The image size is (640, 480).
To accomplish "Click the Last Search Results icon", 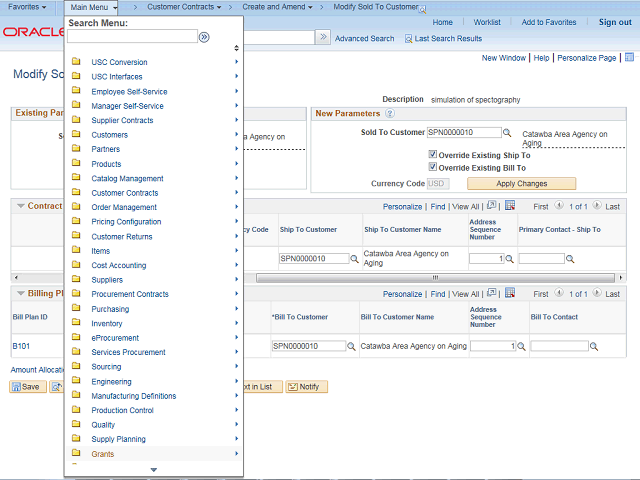I will tap(408, 39).
